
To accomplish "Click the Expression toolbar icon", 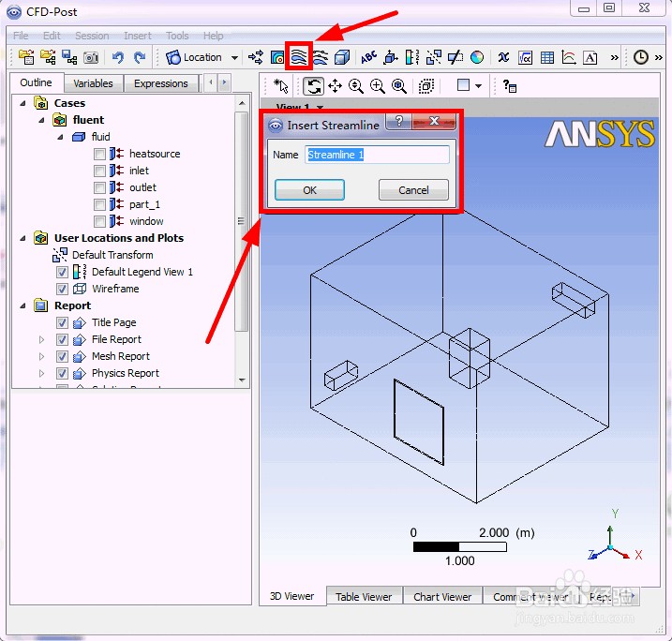I will click(525, 57).
